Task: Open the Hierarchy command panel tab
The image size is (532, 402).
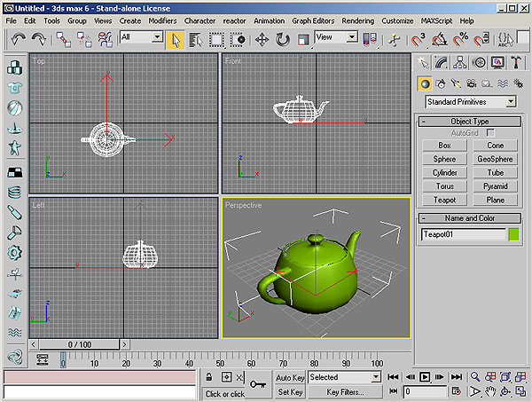Action: (461, 62)
